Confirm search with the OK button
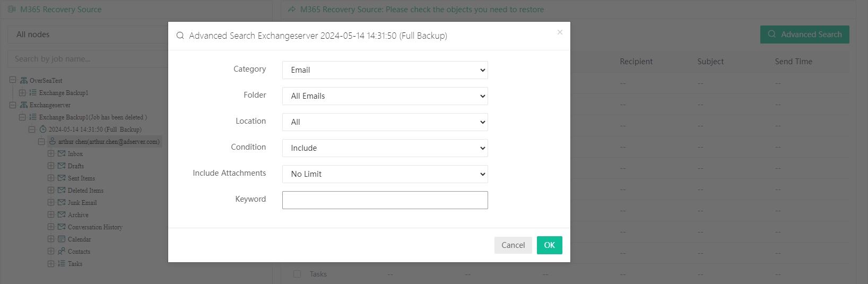 tap(549, 245)
